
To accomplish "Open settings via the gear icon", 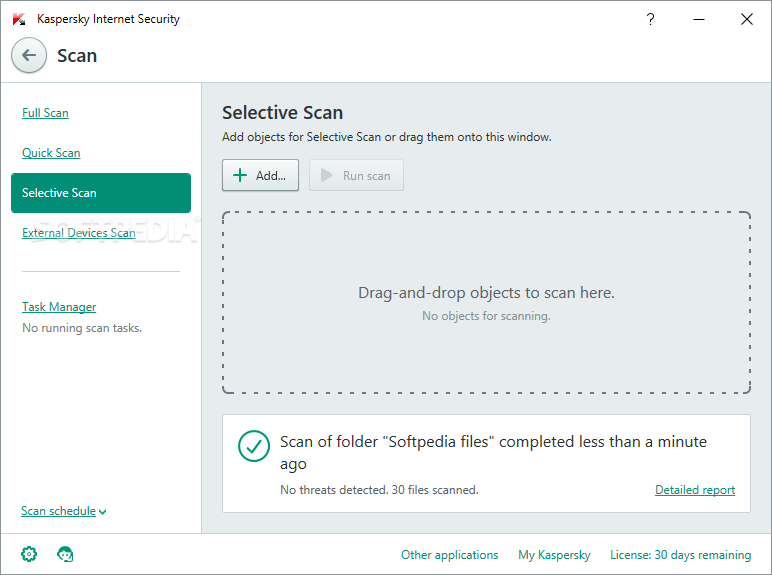I will click(29, 554).
